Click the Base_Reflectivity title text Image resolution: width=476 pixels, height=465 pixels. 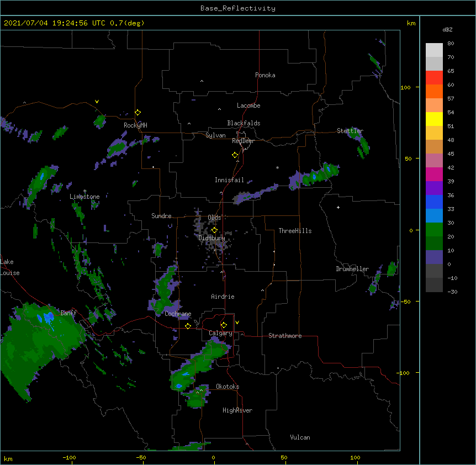(x=238, y=8)
